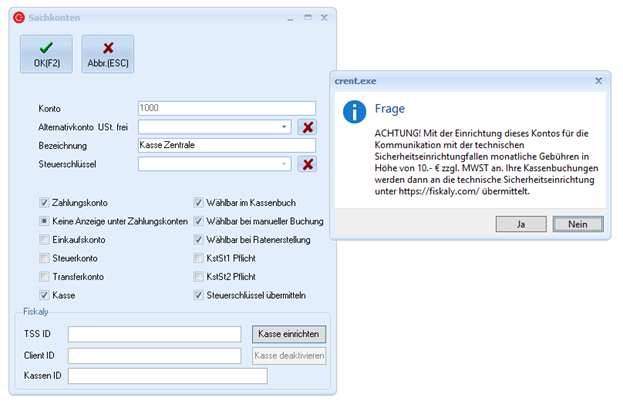Click the Sachkonten window's red app icon
623x408 pixels.
19,18
